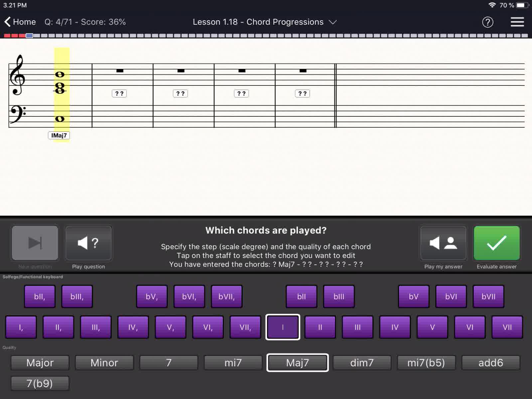This screenshot has width=532, height=399.
Task: Select the Maj7 quality button
Action: [x=298, y=362]
